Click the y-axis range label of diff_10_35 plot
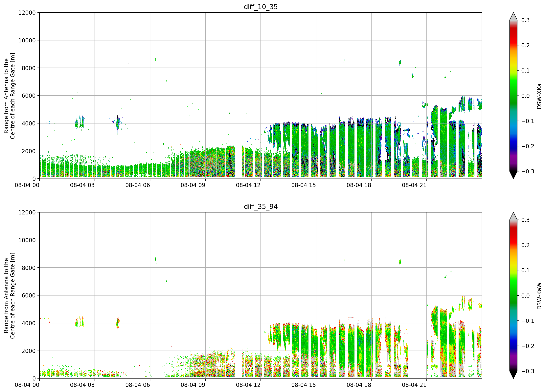Image resolution: width=546 pixels, height=392 pixels. coord(9,96)
